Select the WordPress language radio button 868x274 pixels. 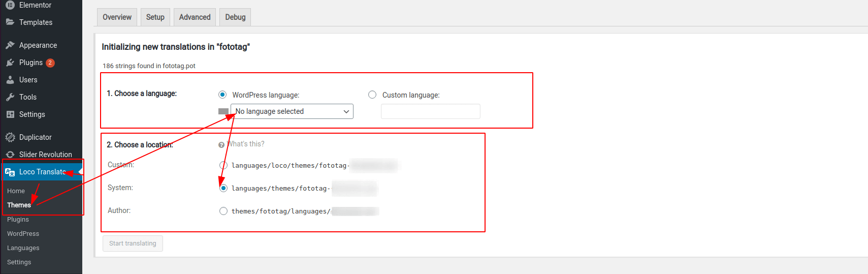click(x=222, y=95)
